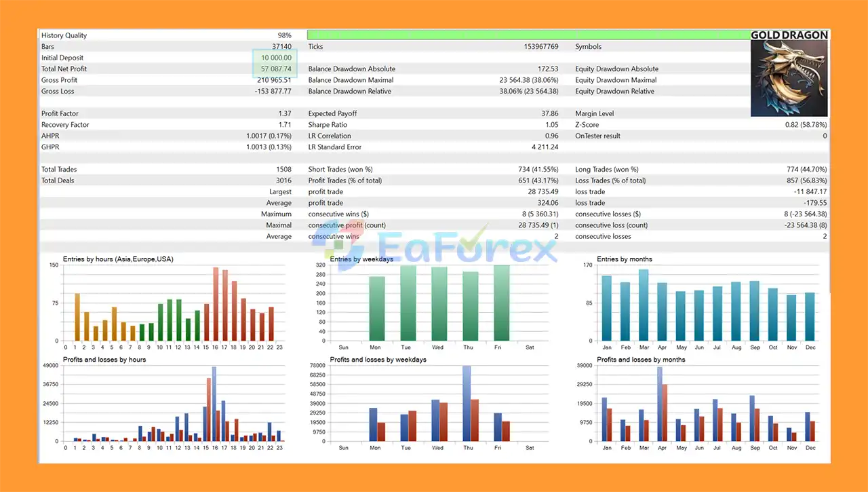Click the Apr blue bar in monthly profits chart
The width and height of the screenshot is (868, 492).
click(x=660, y=404)
